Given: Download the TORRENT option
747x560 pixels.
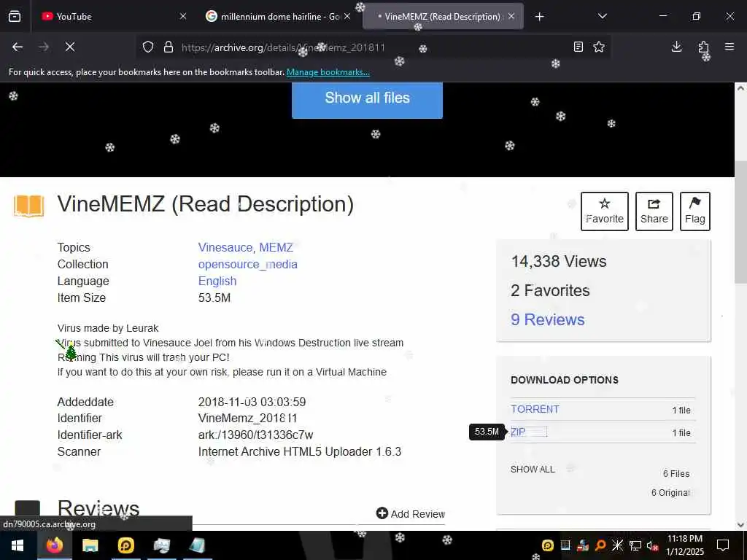Looking at the screenshot, I should coord(535,410).
